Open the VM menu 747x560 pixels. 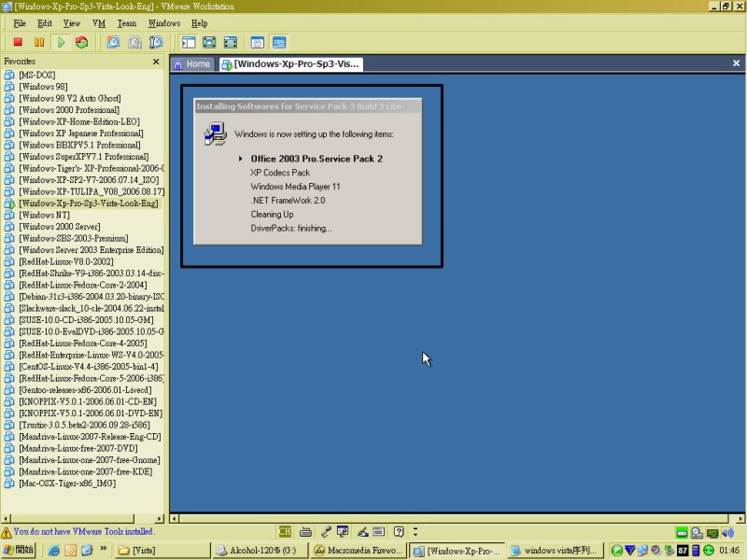[99, 23]
